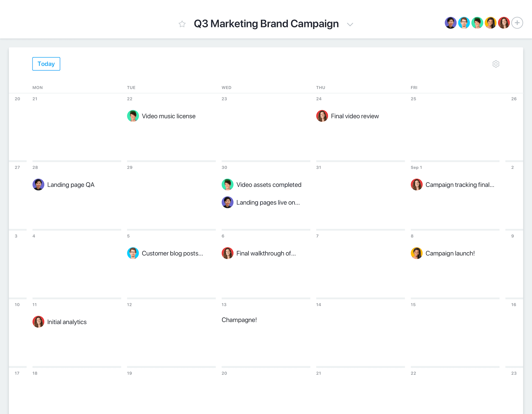The width and height of the screenshot is (532, 414).
Task: Click assignee avatar on Landing pages live on...
Action: pos(227,202)
